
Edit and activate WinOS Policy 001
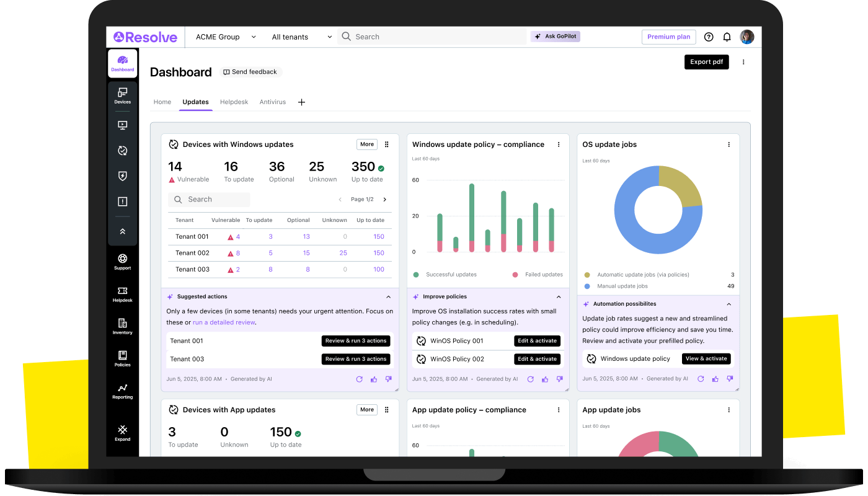[538, 341]
